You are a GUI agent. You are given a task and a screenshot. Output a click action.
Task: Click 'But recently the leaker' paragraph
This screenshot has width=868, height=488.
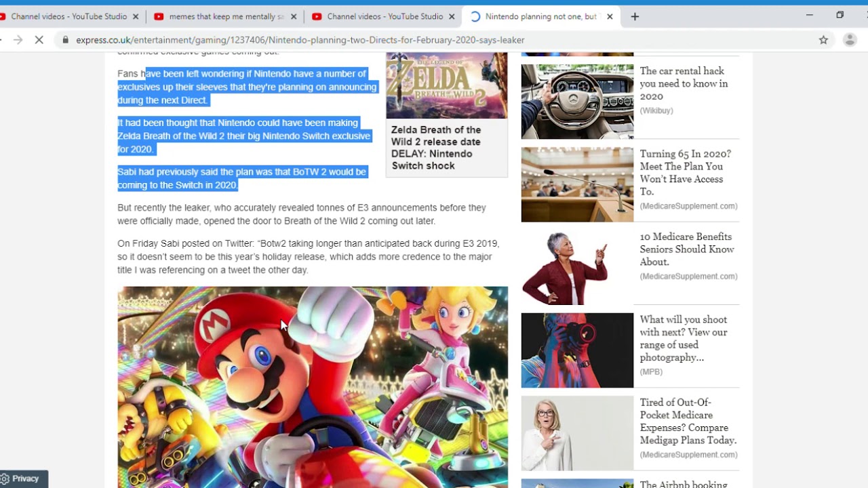click(302, 214)
